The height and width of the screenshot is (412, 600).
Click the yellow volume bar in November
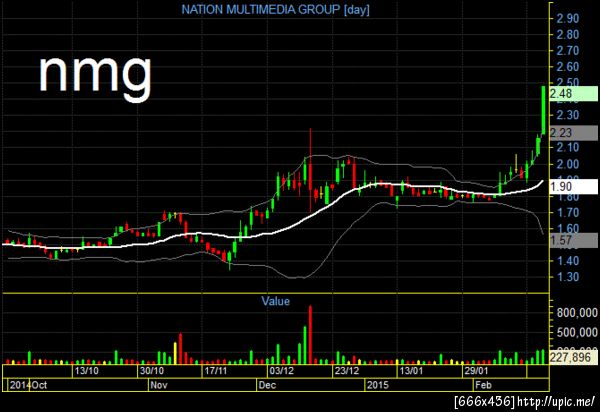coord(176,353)
